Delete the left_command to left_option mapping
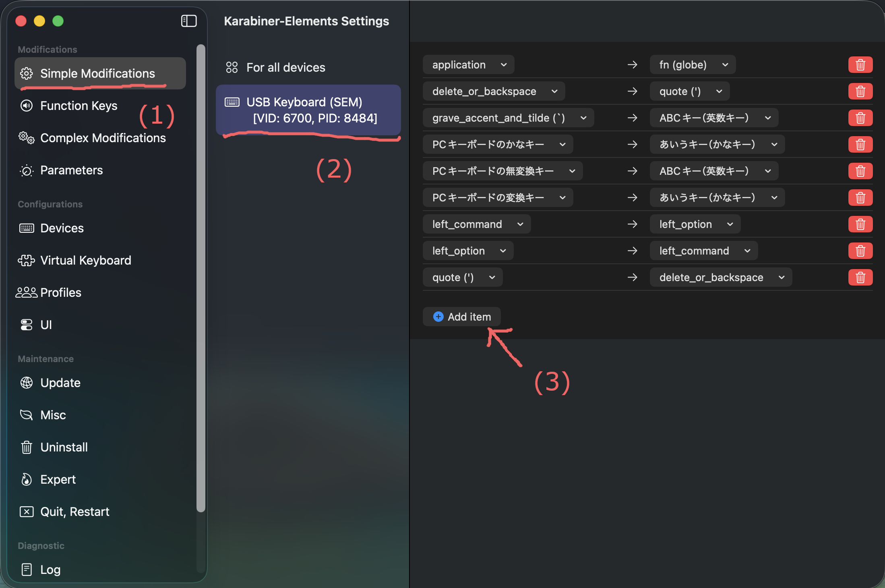 (x=860, y=224)
